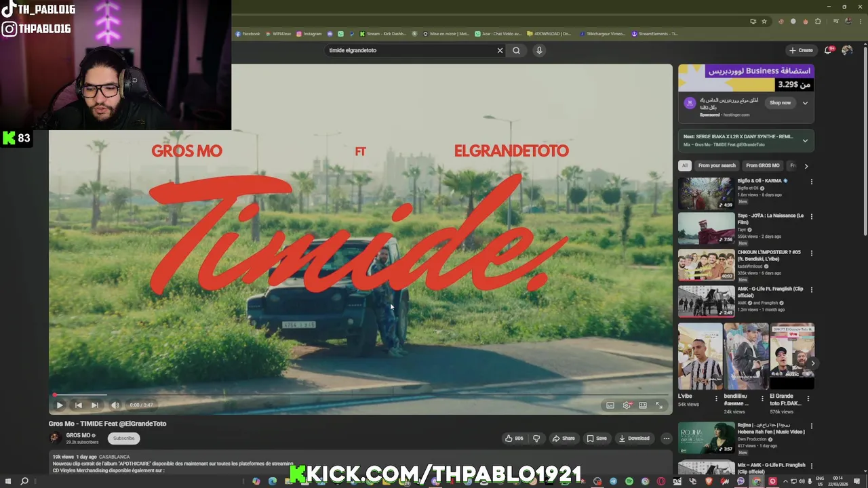The width and height of the screenshot is (868, 488).
Task: Open more actions ellipsis under video
Action: point(666,439)
